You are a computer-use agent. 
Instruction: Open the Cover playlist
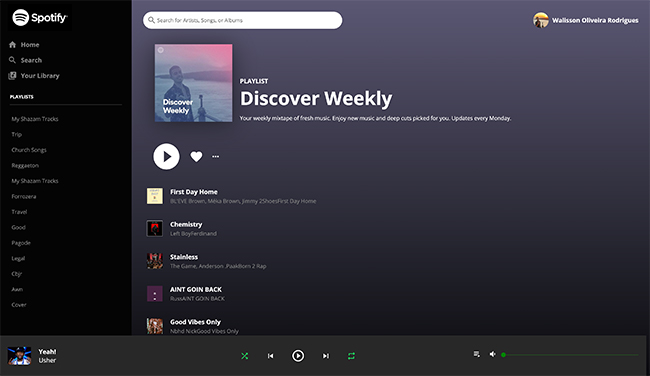pyautogui.click(x=19, y=305)
